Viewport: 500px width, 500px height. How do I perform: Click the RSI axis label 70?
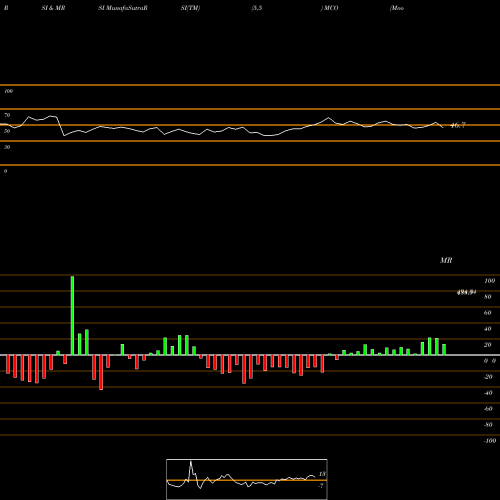click(x=7, y=115)
